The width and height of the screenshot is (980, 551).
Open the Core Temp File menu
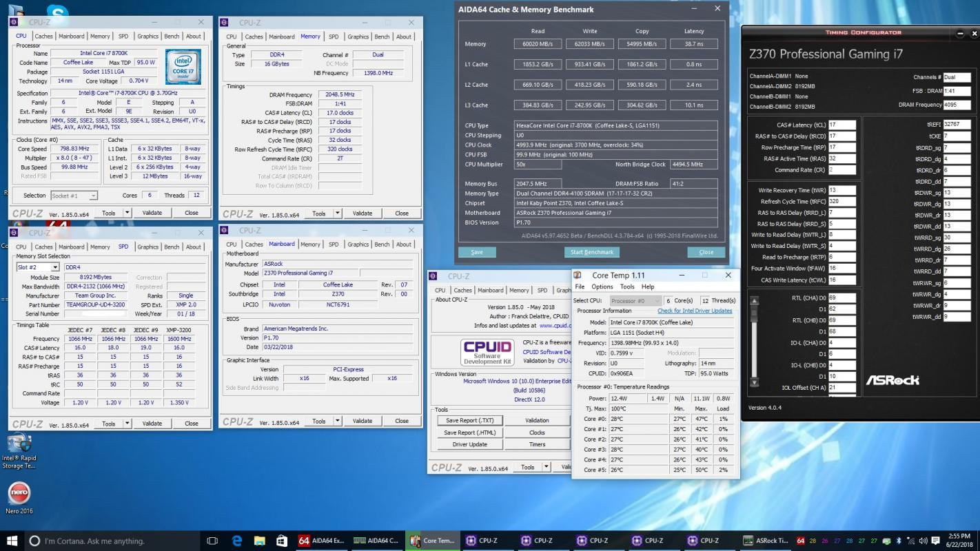(580, 287)
